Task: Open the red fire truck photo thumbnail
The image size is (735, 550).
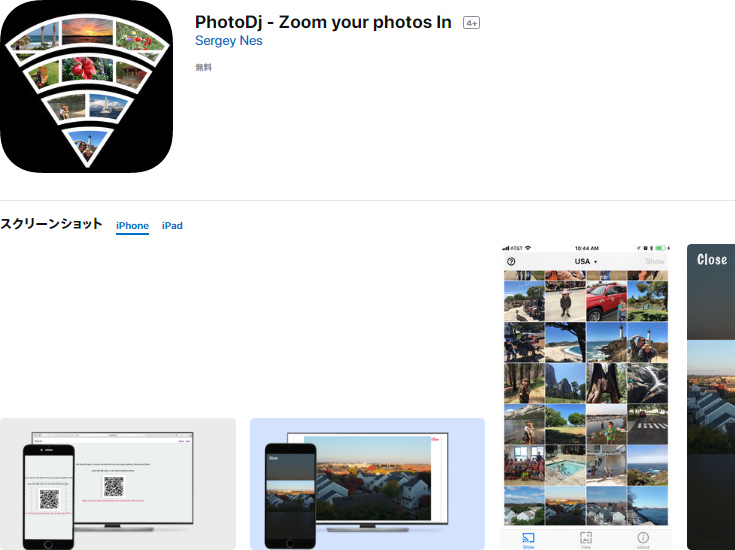Action: click(606, 301)
